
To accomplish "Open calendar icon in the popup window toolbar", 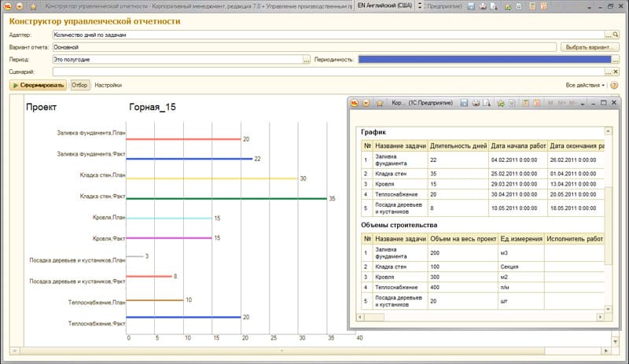I will pyautogui.click(x=537, y=103).
